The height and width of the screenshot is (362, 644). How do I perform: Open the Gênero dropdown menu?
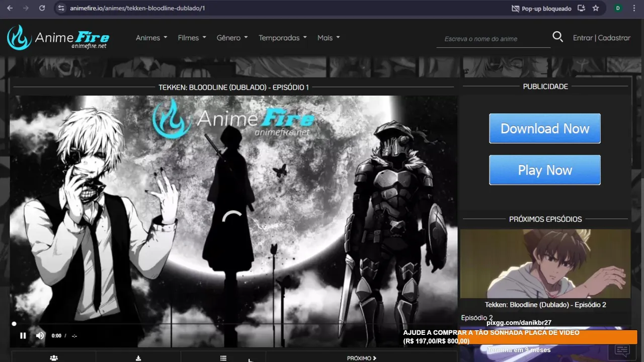[x=232, y=38]
